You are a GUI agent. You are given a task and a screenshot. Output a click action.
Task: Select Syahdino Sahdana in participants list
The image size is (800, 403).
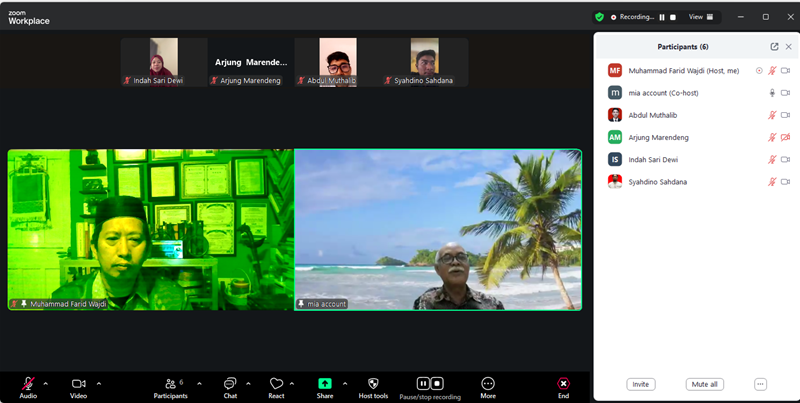(x=696, y=182)
